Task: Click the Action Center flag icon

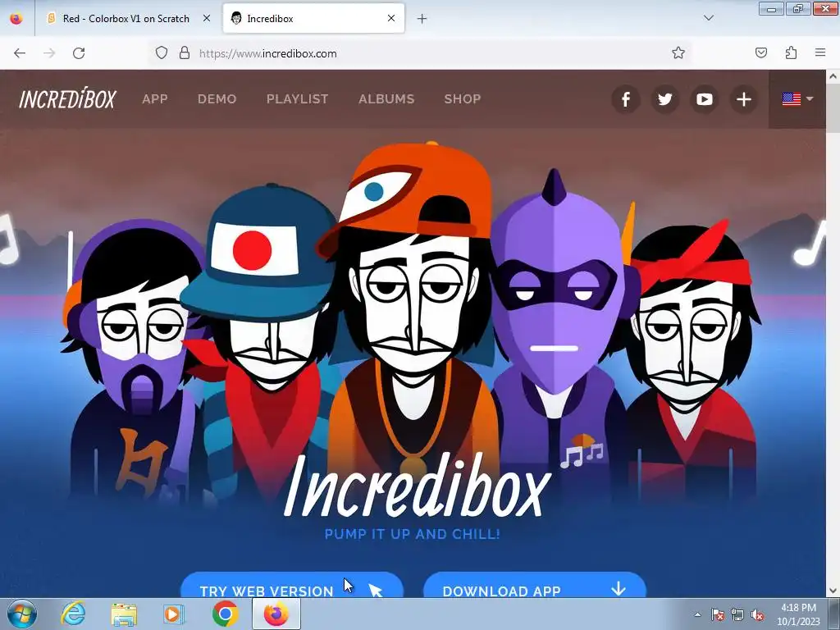Action: pos(717,614)
